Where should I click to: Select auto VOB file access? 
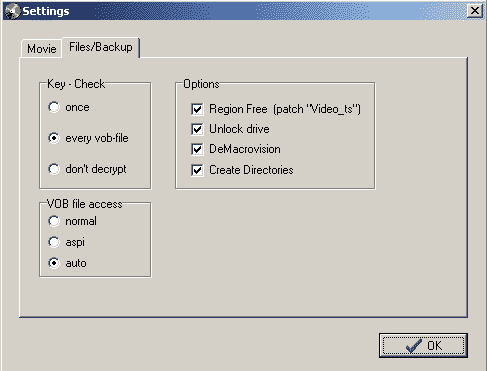[54, 263]
